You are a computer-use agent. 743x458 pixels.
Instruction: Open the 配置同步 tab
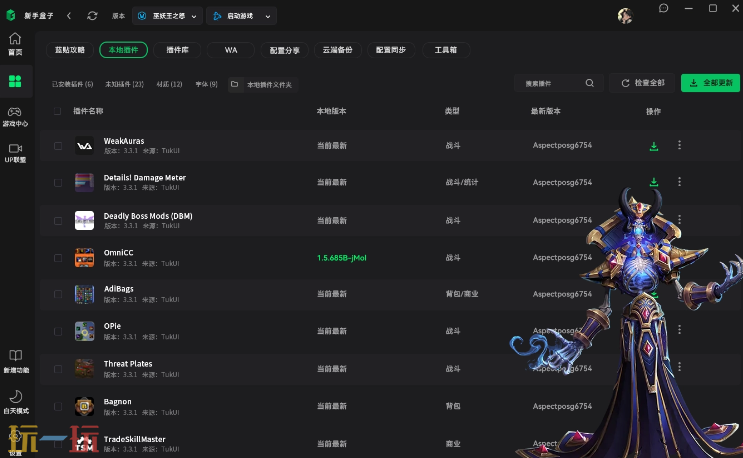tap(391, 50)
